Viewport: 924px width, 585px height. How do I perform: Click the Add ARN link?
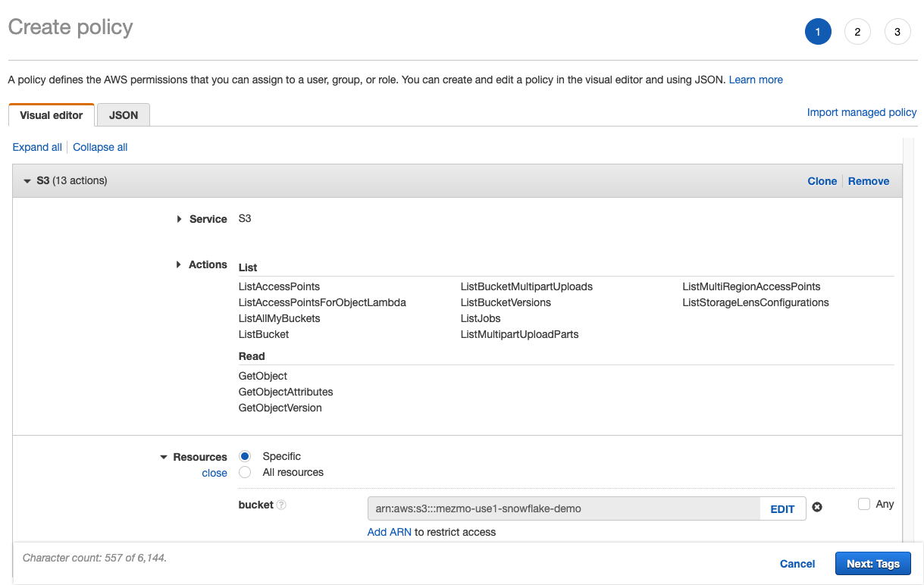click(390, 532)
